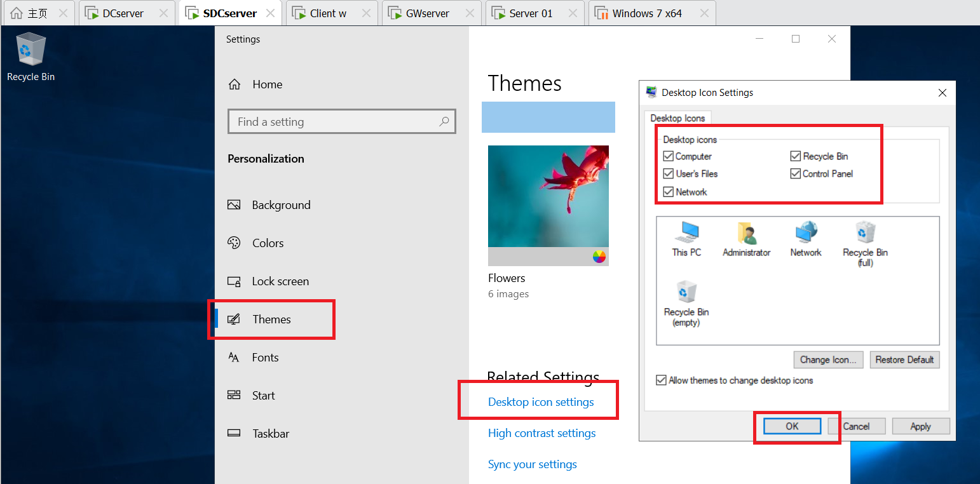Toggle the Network desktop icon checkbox
980x484 pixels.
[669, 192]
